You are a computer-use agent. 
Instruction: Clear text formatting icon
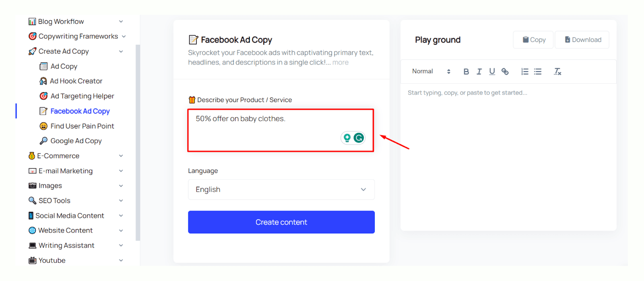[557, 72]
